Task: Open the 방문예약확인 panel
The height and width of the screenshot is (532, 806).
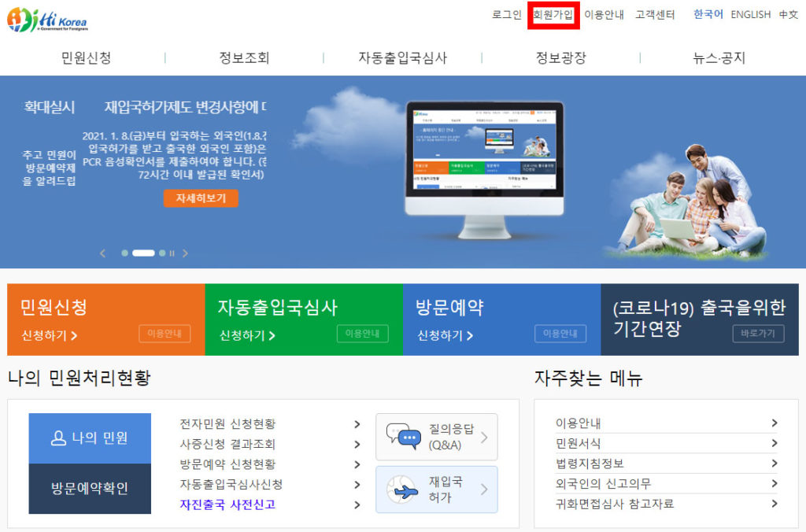Action: 90,488
